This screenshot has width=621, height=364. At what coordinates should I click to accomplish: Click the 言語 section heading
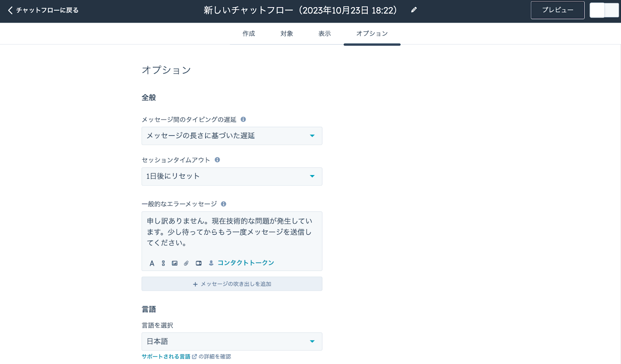(x=149, y=309)
